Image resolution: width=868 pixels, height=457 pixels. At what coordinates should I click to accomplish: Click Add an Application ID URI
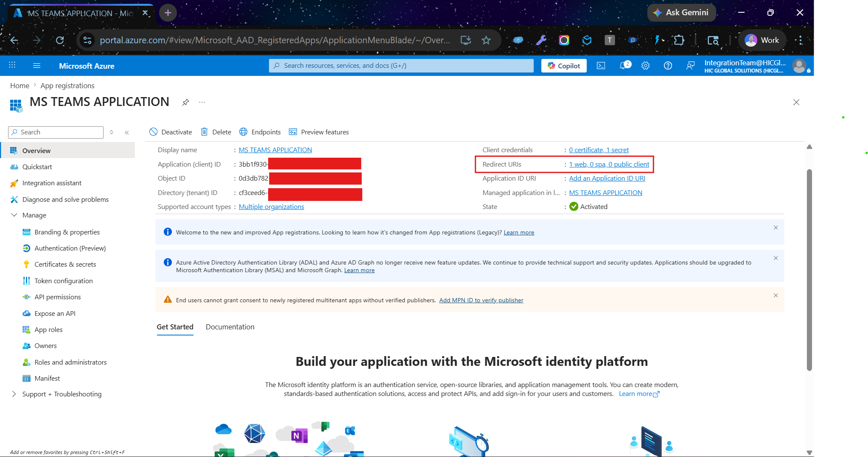point(607,178)
